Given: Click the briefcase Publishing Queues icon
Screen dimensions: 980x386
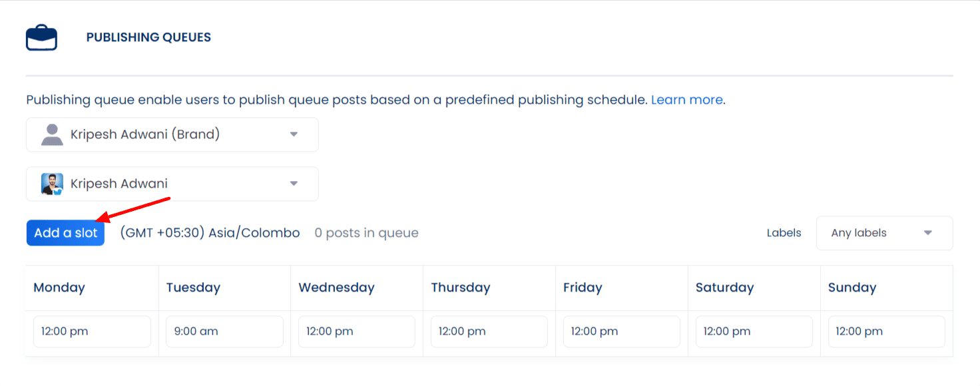Looking at the screenshot, I should (41, 37).
